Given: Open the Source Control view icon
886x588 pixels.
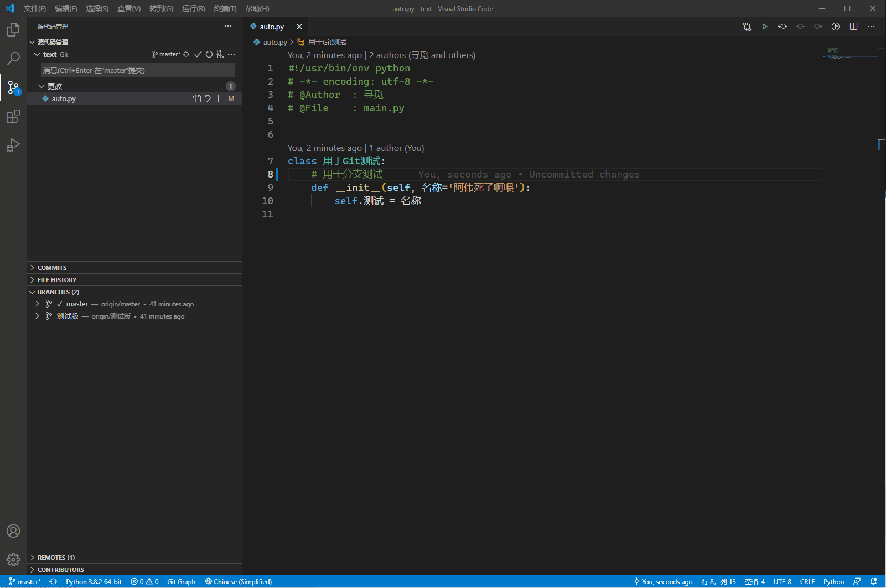Looking at the screenshot, I should (x=13, y=87).
